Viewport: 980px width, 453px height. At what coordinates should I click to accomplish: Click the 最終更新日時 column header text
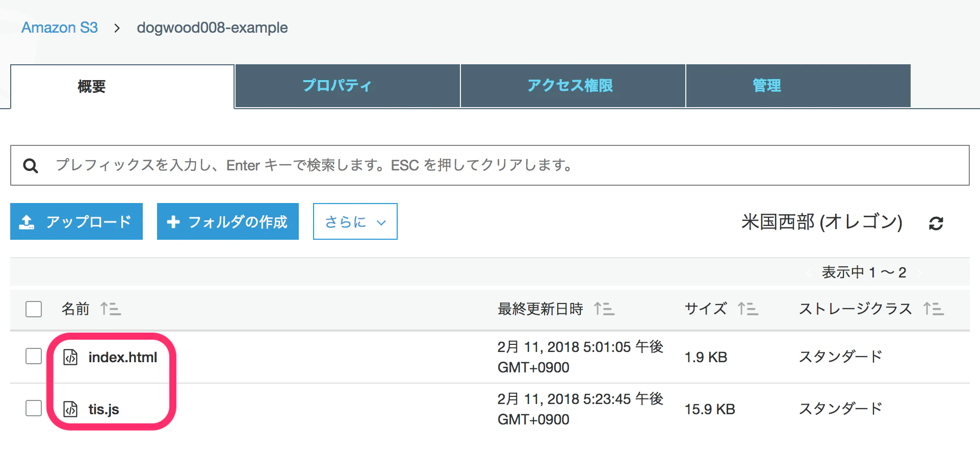click(540, 309)
